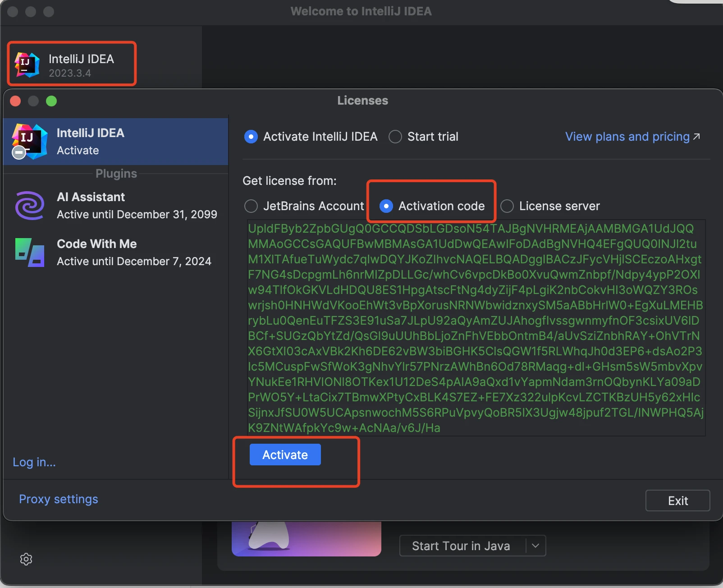This screenshot has width=723, height=588.
Task: Select JetBrains Account as license source
Action: [x=251, y=206]
